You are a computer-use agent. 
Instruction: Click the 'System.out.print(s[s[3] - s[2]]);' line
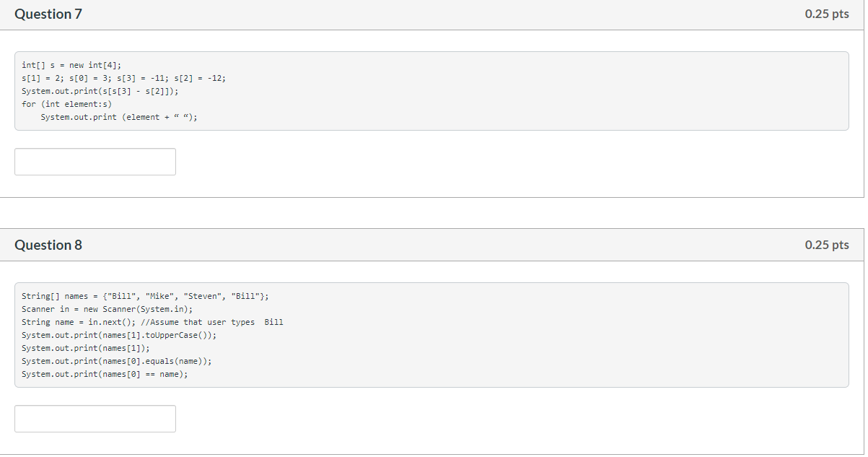click(x=100, y=91)
